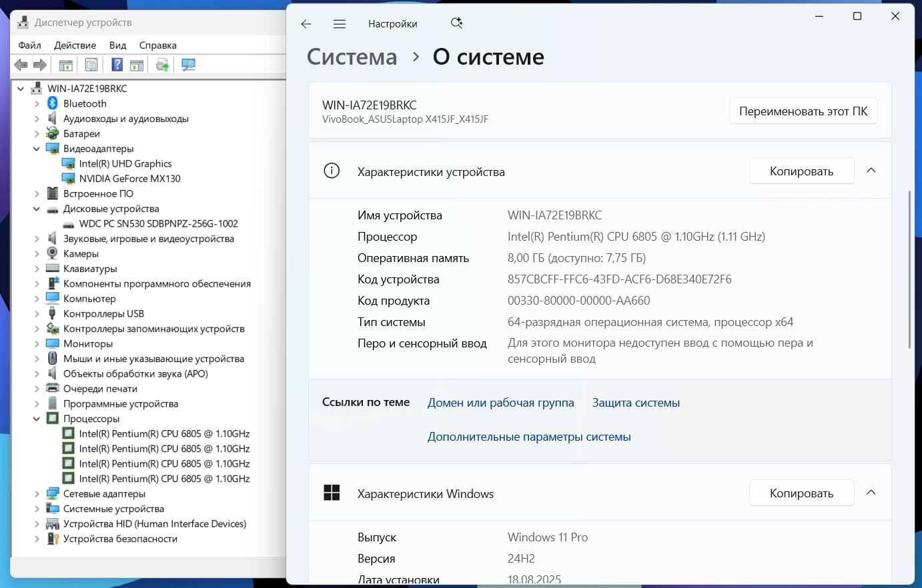Screen dimensions: 922x588
Task: Click the Forward arrow in Device Manager toolbar
Action: click(40, 65)
